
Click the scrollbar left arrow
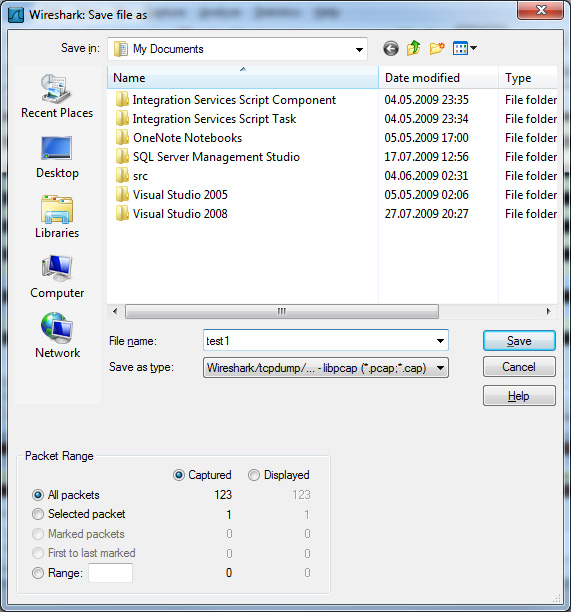[115, 311]
